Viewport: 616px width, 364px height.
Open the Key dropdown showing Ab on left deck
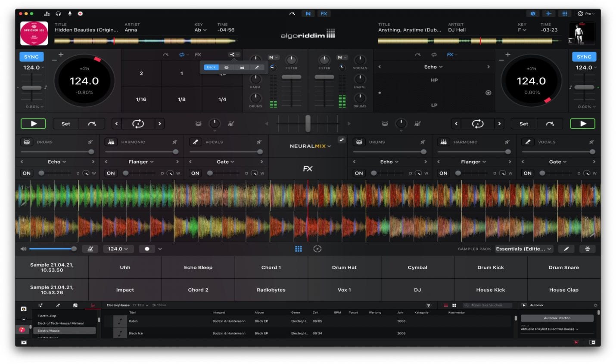[x=199, y=30]
